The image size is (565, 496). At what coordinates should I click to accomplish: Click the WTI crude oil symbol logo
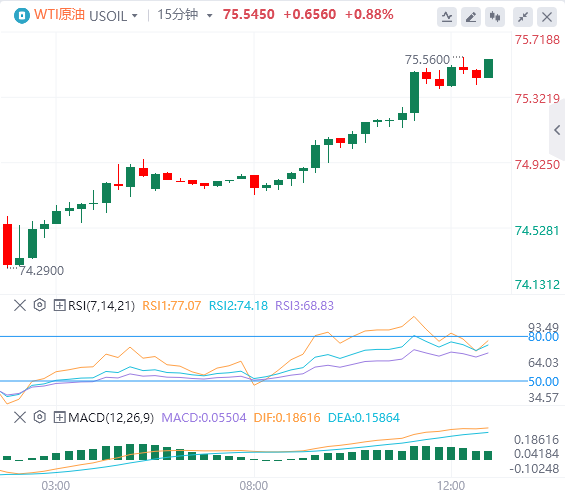click(x=22, y=15)
